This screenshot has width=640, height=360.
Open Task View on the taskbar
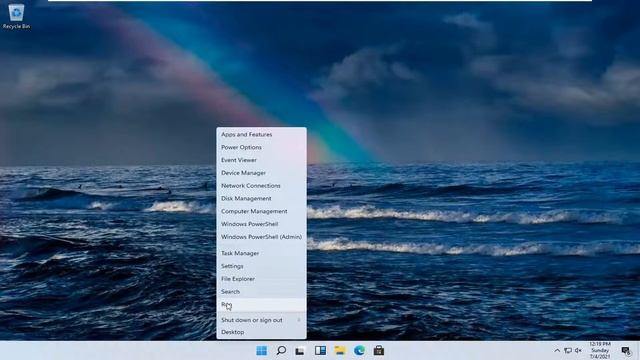[300, 351]
